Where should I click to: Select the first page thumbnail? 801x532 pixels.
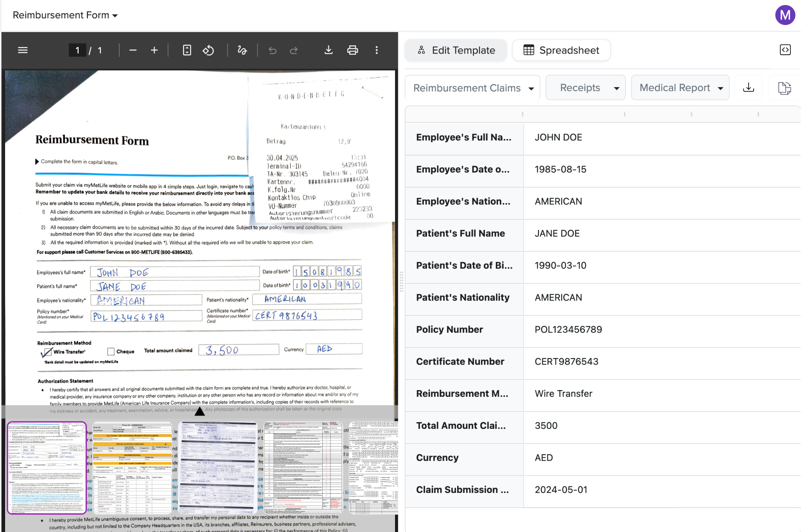point(47,468)
